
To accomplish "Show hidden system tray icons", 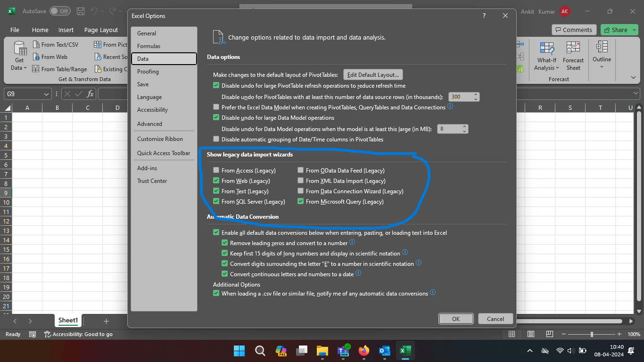I will (530, 351).
